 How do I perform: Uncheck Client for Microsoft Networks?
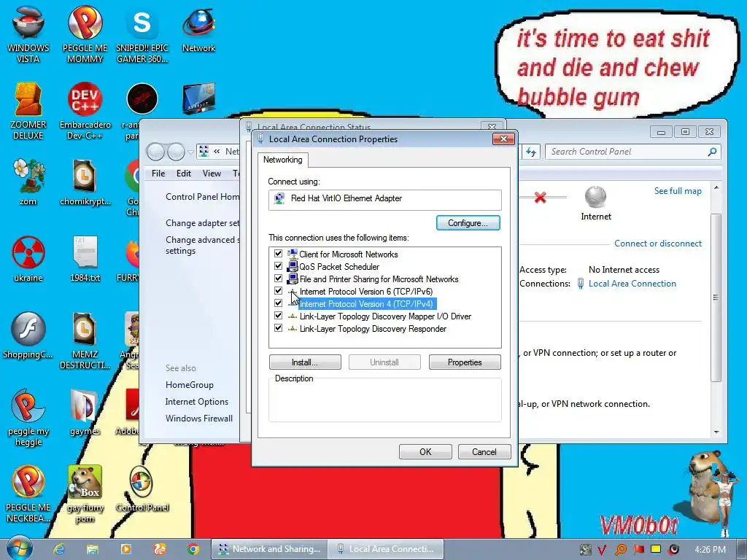tap(278, 254)
